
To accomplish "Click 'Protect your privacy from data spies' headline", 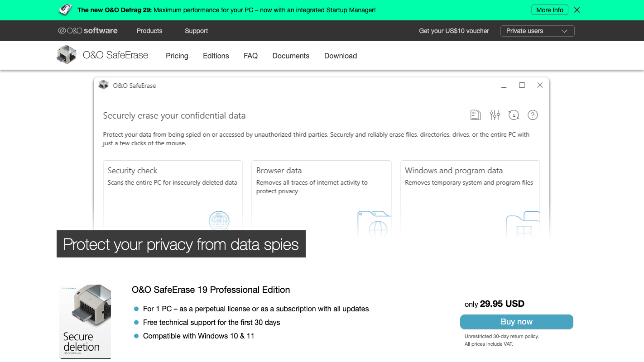I will point(181,244).
